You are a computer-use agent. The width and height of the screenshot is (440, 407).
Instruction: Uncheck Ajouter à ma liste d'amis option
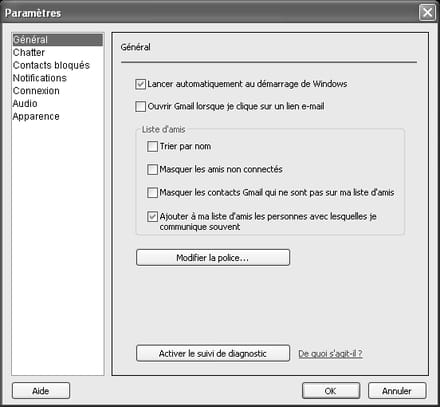pyautogui.click(x=152, y=217)
